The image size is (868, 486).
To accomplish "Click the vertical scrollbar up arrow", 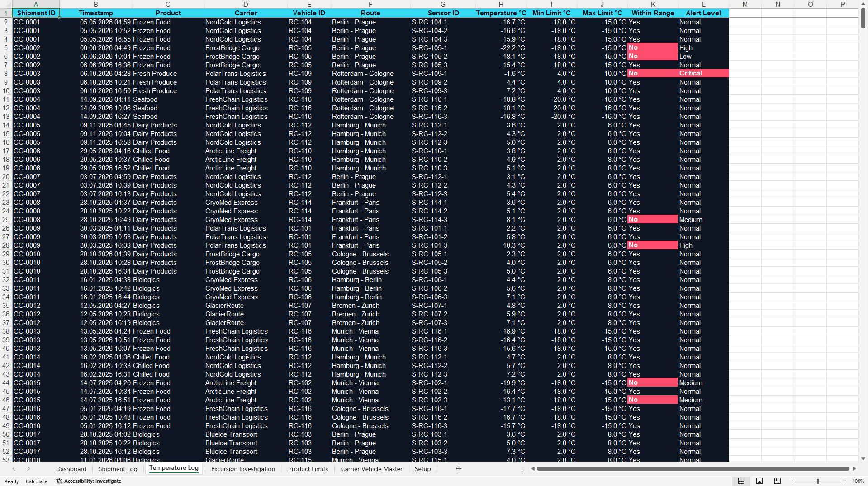I will click(863, 4).
